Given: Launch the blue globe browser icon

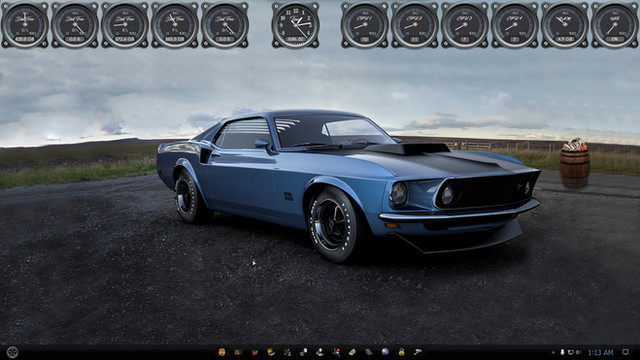Looking at the screenshot, I should (x=385, y=352).
